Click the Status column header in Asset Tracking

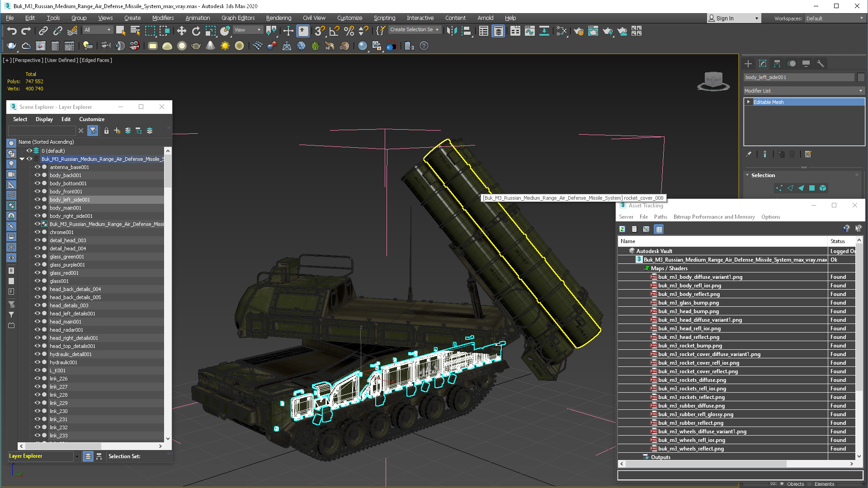coord(842,241)
